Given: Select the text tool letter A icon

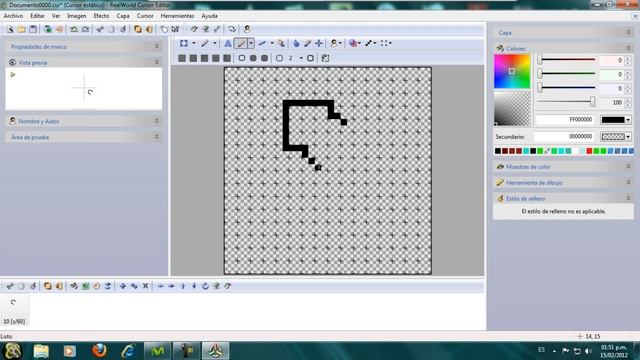Looking at the screenshot, I should click(x=228, y=43).
